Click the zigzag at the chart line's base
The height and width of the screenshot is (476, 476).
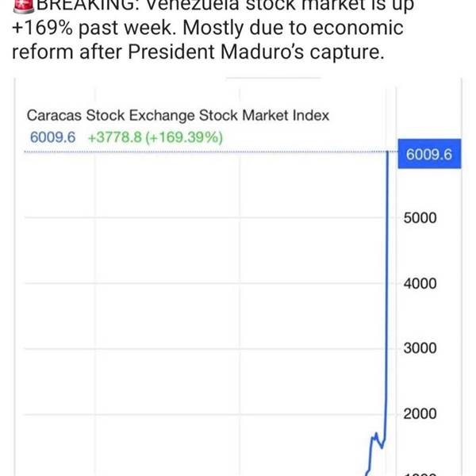click(377, 446)
